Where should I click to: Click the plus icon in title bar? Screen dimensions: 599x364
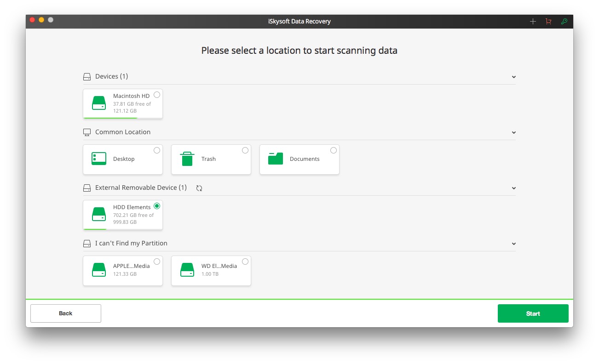click(533, 22)
